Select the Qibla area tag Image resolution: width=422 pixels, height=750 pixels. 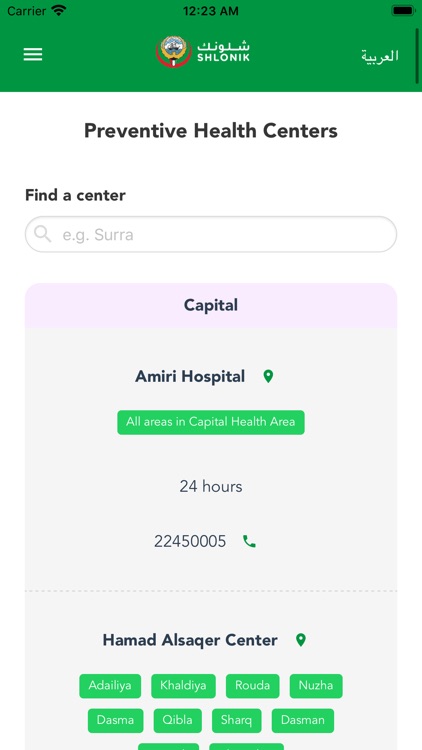tap(178, 721)
